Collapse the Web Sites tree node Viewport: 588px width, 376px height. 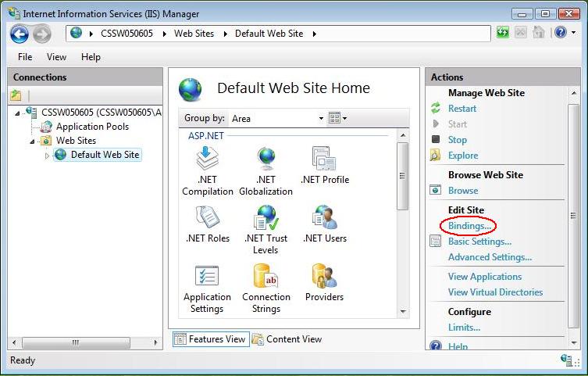click(x=33, y=141)
